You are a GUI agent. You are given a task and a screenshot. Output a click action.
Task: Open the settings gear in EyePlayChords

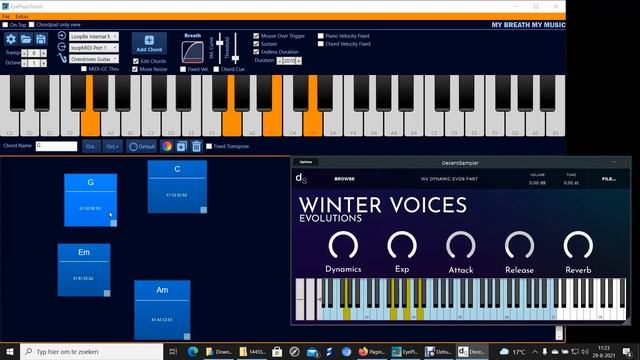coord(11,39)
